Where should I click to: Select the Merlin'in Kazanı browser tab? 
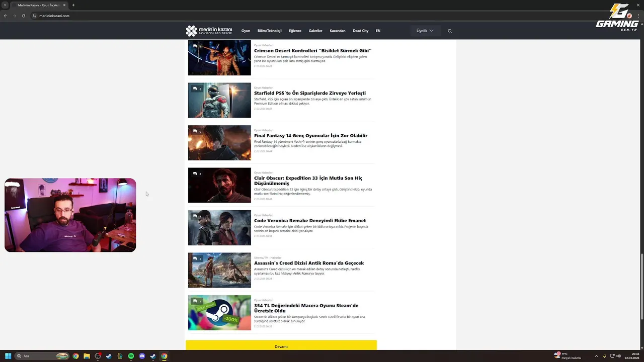click(39, 5)
